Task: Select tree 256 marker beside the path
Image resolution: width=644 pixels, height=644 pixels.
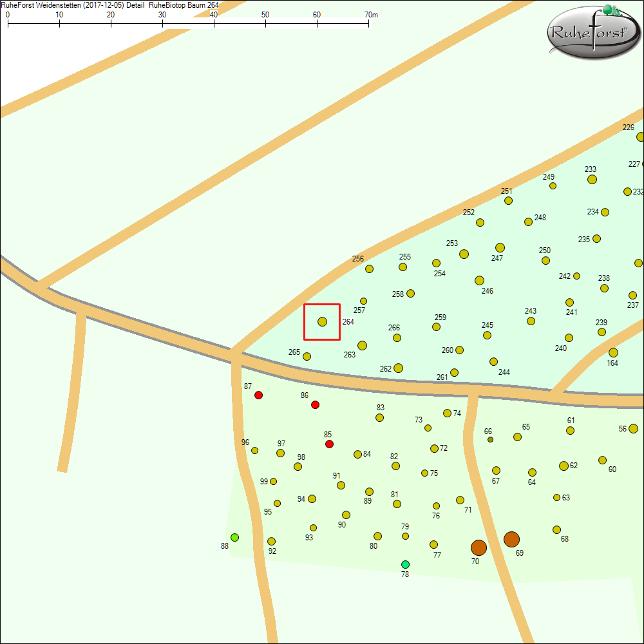Action: (x=369, y=269)
